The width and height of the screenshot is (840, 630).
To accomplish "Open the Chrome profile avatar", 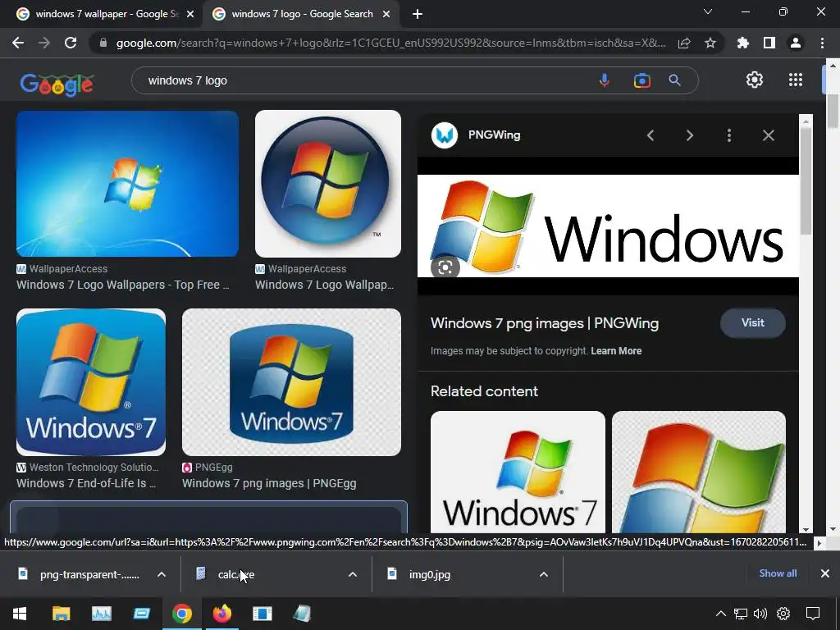I will 796,43.
